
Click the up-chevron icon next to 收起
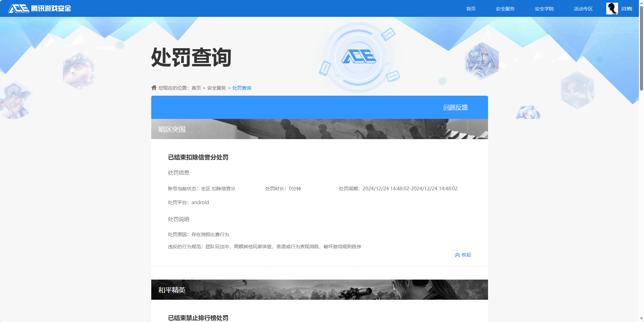457,255
